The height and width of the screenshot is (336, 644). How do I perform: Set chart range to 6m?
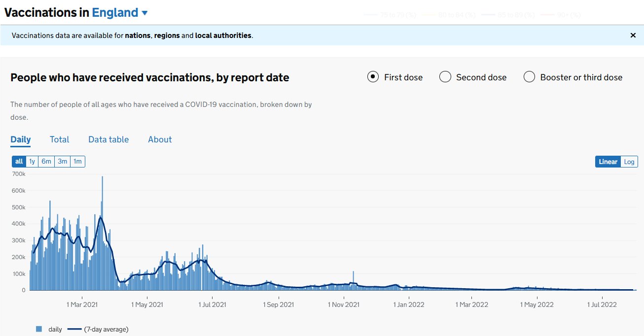pos(46,162)
